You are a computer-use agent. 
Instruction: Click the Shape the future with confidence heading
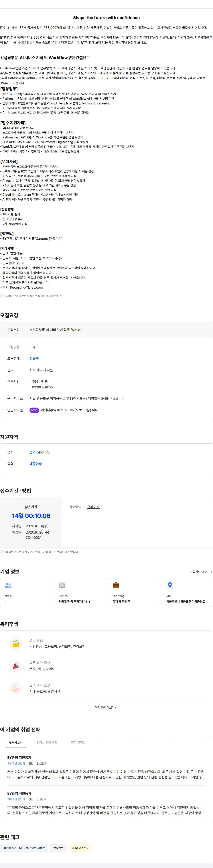pyautogui.click(x=106, y=18)
